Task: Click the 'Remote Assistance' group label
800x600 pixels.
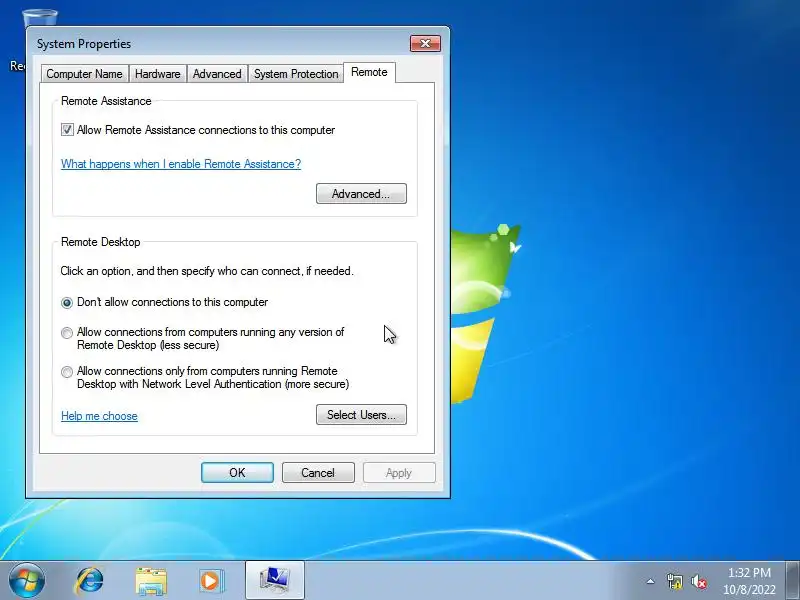Action: pyautogui.click(x=106, y=101)
